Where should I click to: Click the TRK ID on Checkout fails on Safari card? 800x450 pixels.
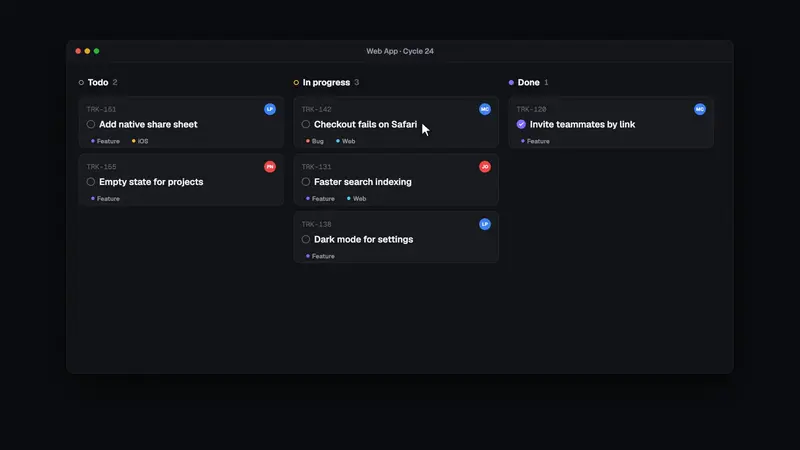[x=316, y=109]
